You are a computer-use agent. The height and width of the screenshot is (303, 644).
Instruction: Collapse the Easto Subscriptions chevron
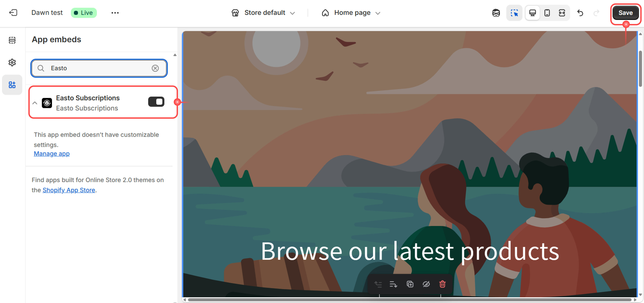tap(35, 103)
